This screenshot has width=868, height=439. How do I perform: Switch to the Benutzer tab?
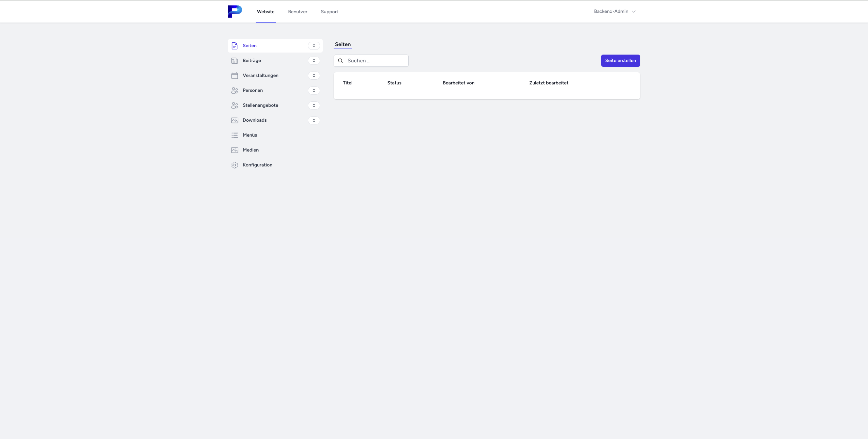[297, 12]
